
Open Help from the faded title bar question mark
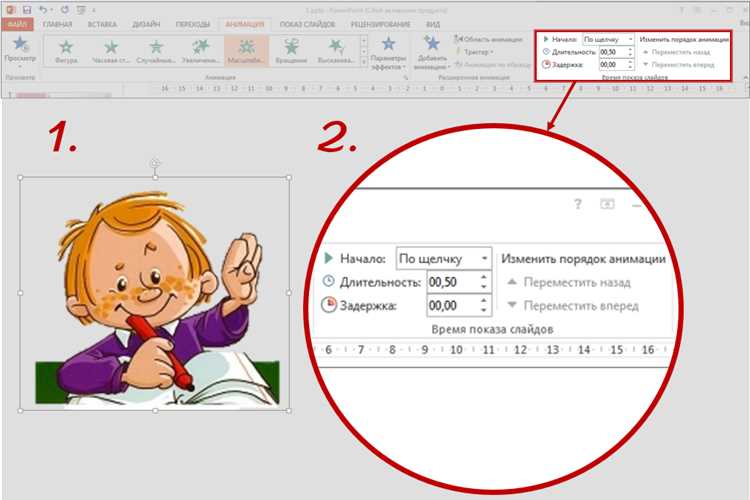(x=682, y=10)
